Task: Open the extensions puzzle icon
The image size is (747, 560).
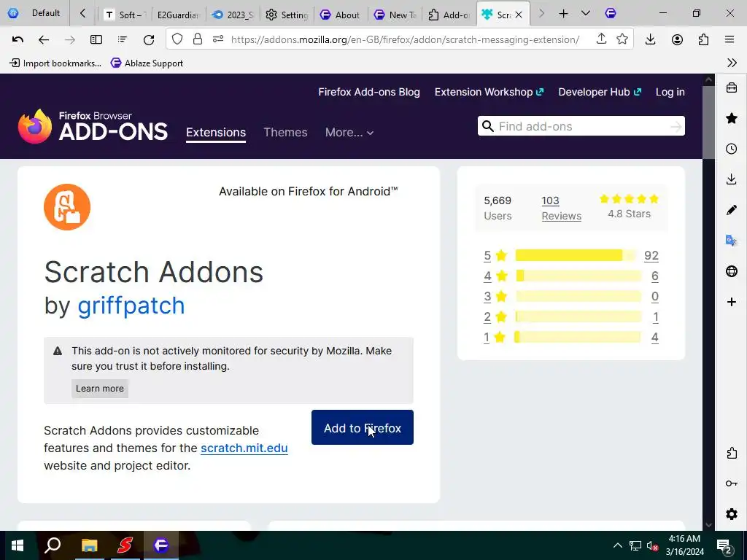Action: tap(704, 39)
